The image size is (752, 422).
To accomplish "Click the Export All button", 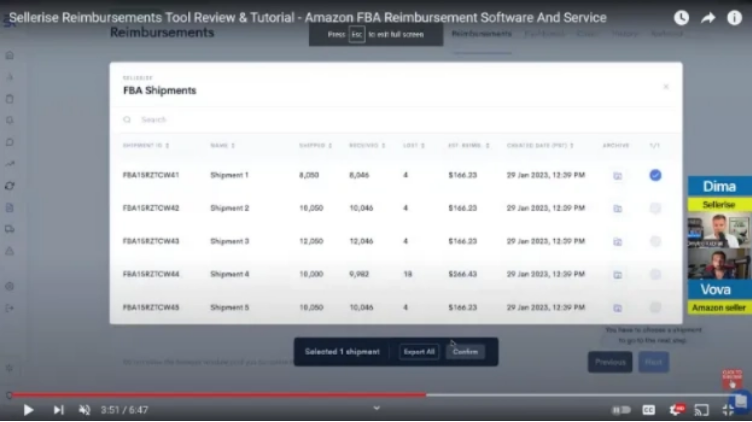I will tap(419, 352).
